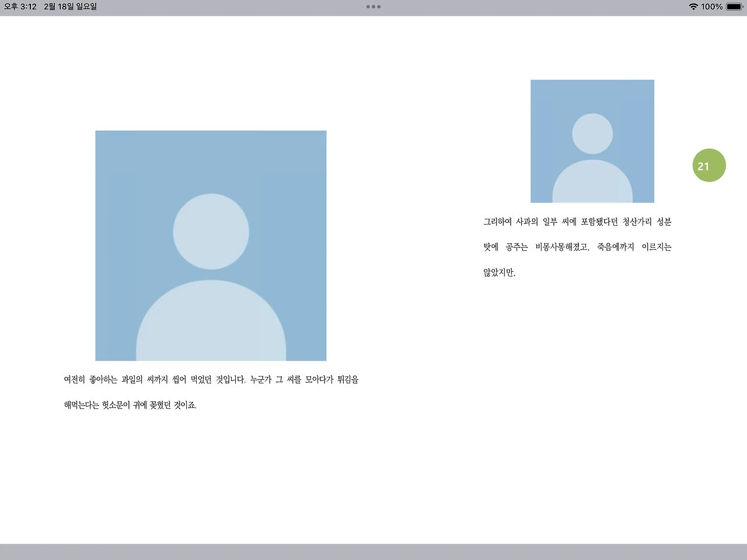Tap the green page 21 badge
747x560 pixels.
tap(709, 165)
